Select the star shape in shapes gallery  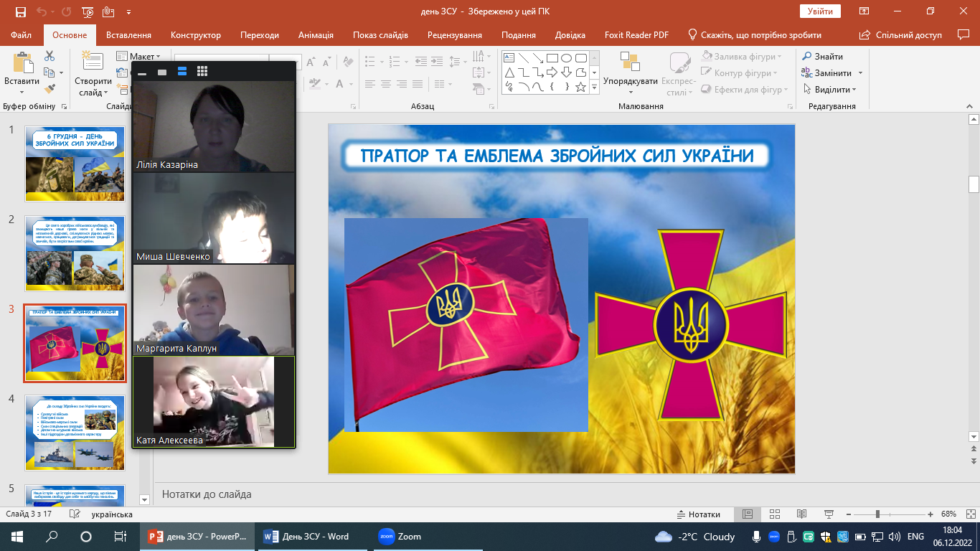pyautogui.click(x=581, y=87)
